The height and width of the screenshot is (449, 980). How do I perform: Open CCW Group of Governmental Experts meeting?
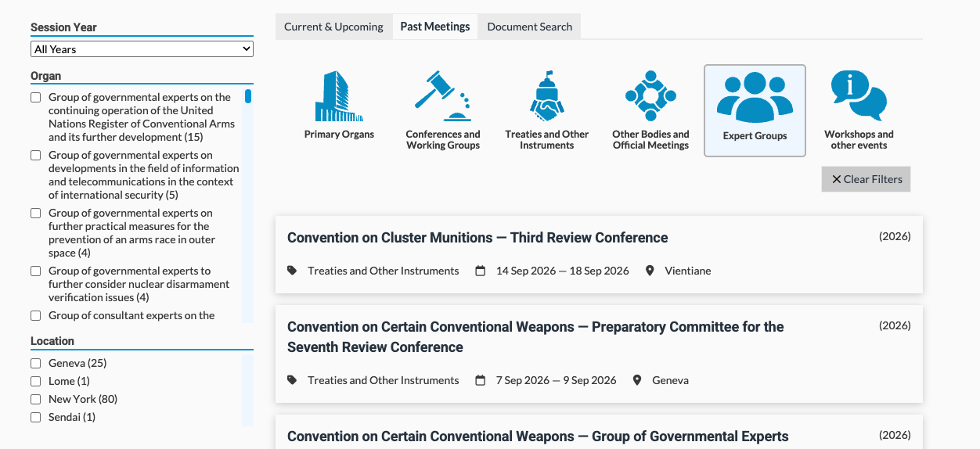(x=538, y=436)
